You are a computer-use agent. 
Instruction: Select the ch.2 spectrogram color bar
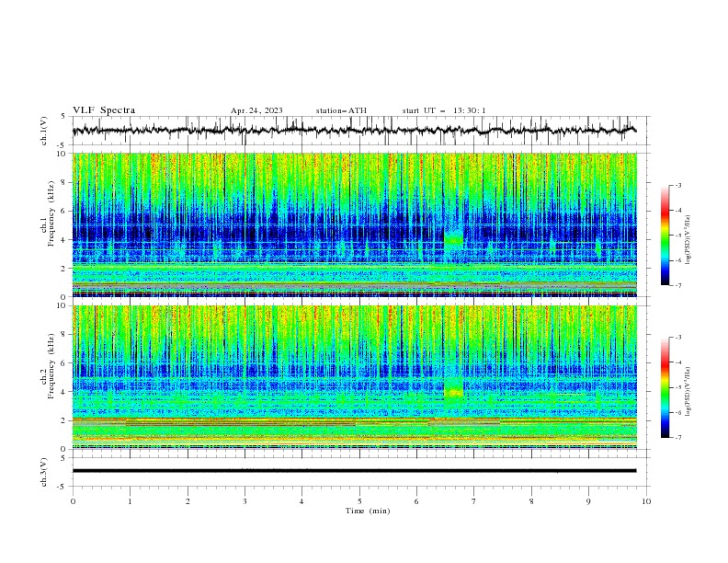click(x=665, y=387)
